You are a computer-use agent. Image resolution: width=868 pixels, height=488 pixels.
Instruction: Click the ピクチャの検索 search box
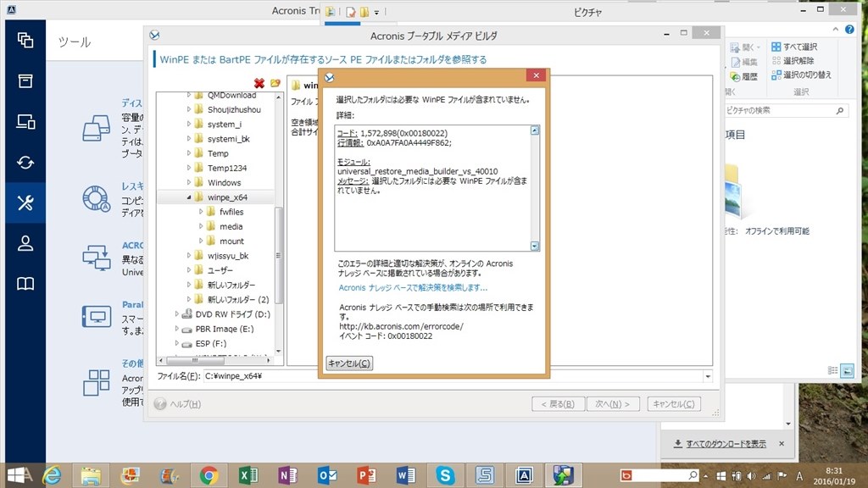tap(786, 111)
